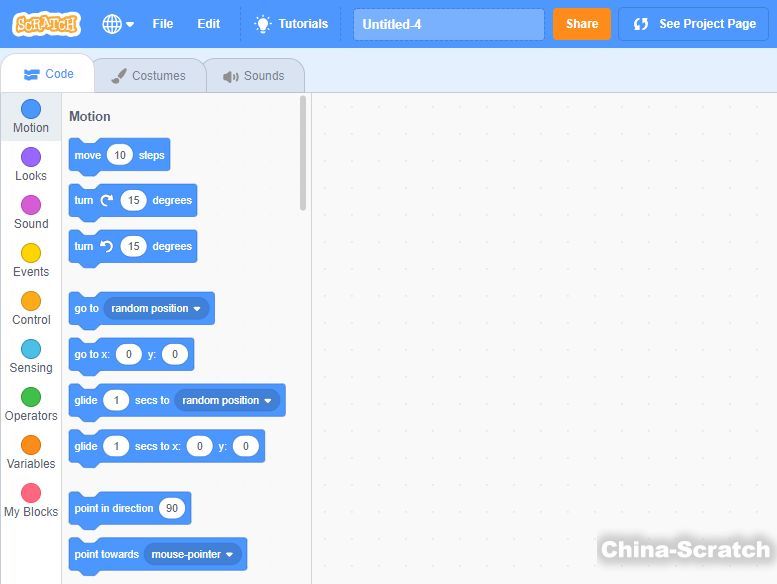Select the Sound block category circle
777x584 pixels.
[31, 205]
